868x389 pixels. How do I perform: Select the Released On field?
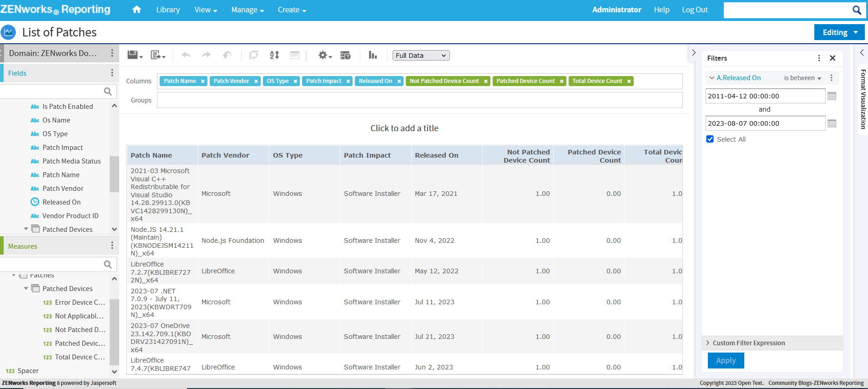point(61,202)
